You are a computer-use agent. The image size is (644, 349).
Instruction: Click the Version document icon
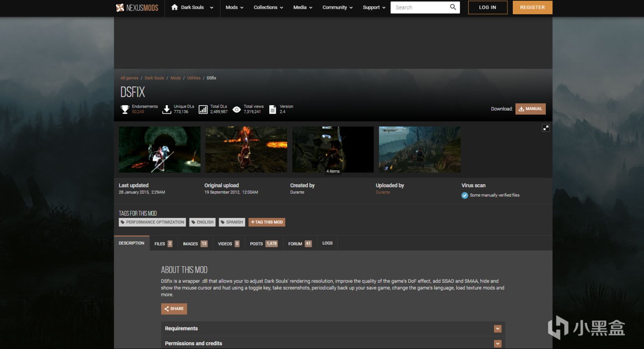(272, 109)
